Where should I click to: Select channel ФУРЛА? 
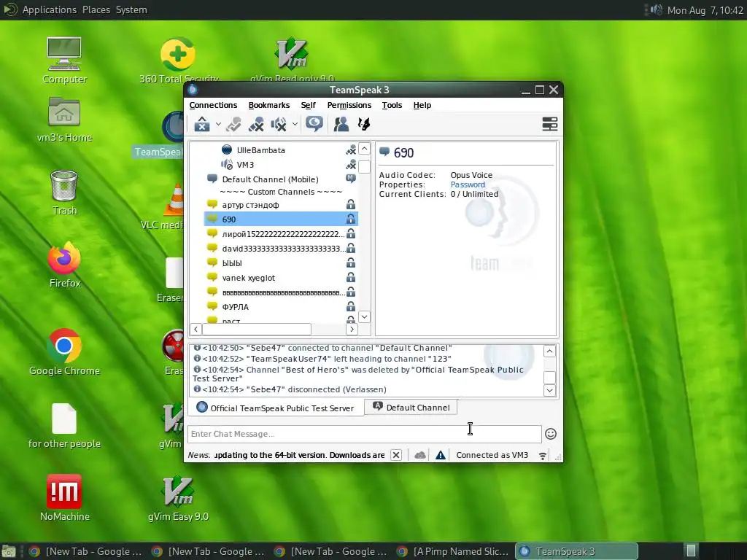pyautogui.click(x=236, y=307)
